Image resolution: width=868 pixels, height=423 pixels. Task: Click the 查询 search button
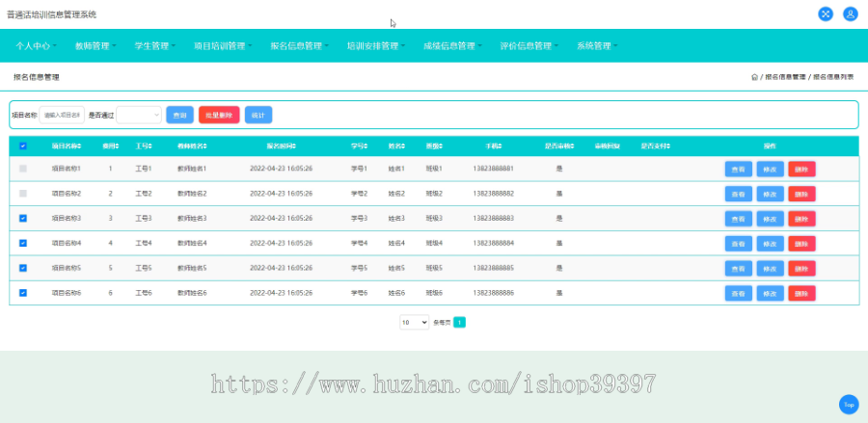(x=180, y=115)
